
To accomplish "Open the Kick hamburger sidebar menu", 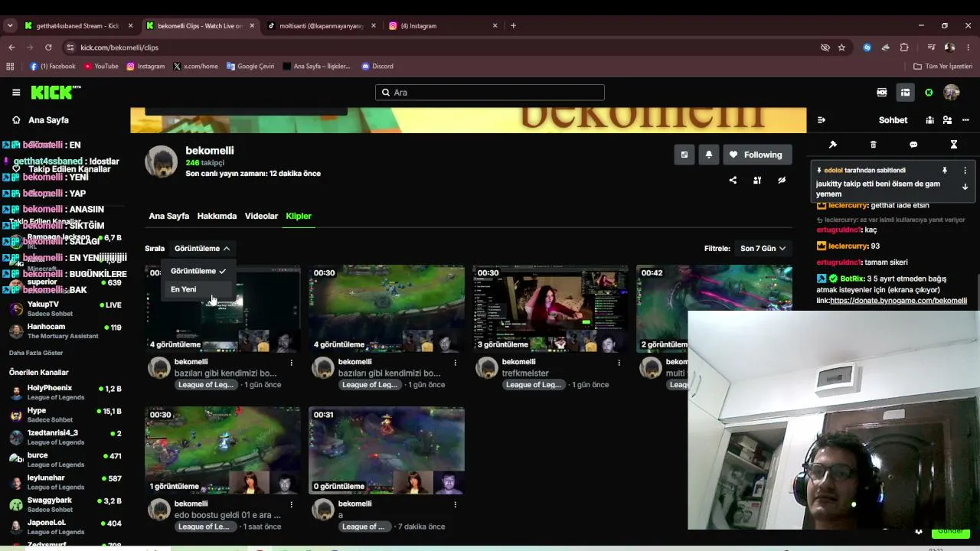I will (16, 93).
